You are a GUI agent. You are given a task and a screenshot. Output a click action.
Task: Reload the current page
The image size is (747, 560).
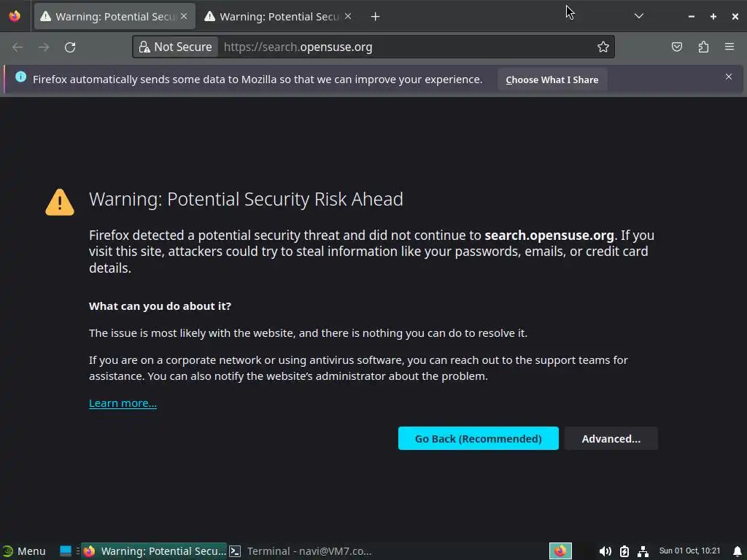tap(70, 47)
